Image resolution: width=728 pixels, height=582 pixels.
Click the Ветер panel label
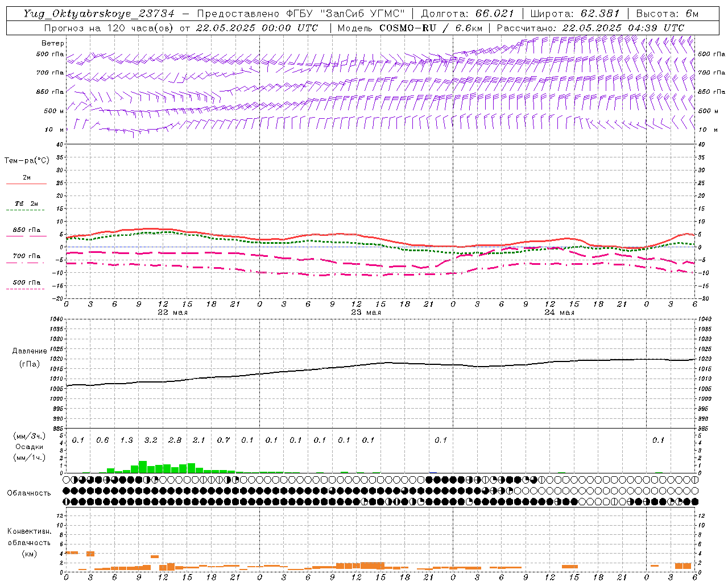coord(53,43)
